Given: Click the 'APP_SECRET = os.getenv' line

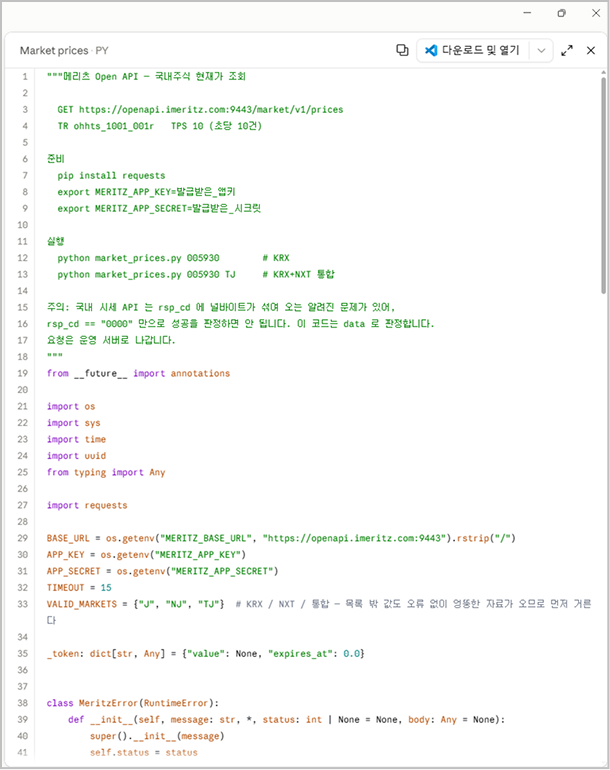Looking at the screenshot, I should point(163,571).
